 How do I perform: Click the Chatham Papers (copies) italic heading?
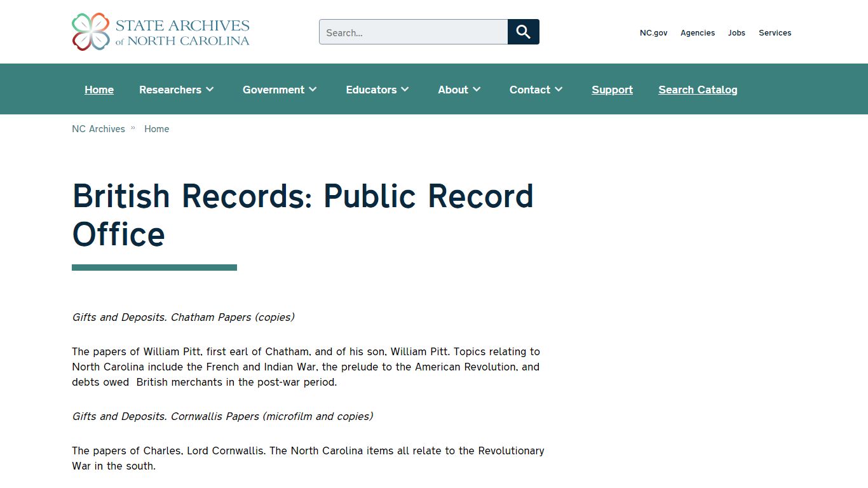(x=183, y=317)
